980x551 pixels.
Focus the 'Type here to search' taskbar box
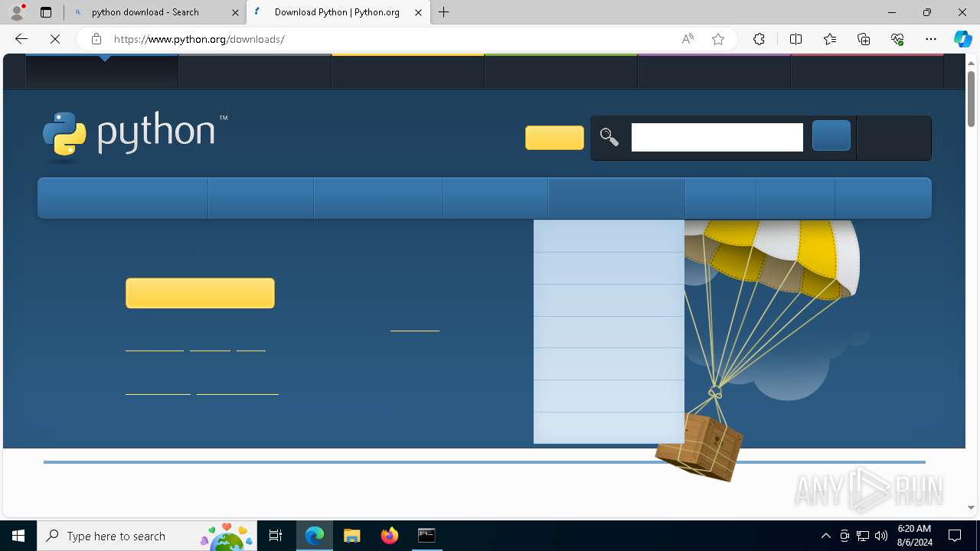(147, 536)
